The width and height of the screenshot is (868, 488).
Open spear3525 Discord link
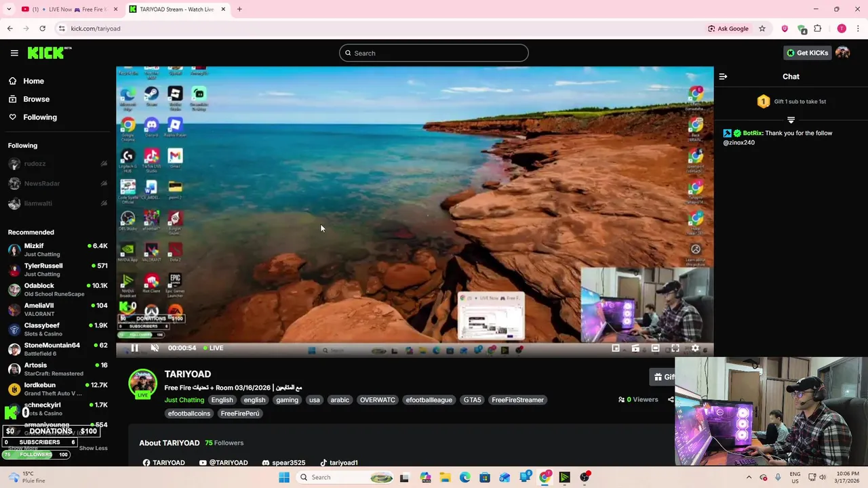[283, 462]
